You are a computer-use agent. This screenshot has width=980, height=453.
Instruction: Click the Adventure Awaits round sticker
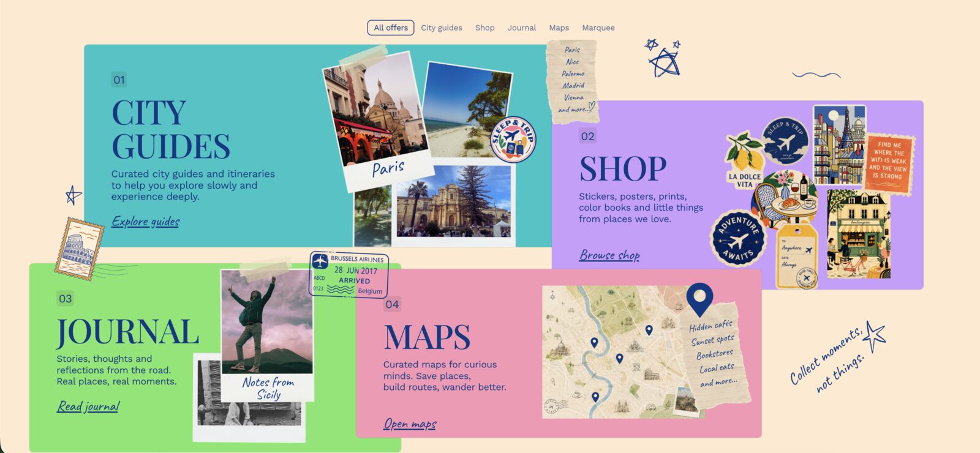pos(737,239)
